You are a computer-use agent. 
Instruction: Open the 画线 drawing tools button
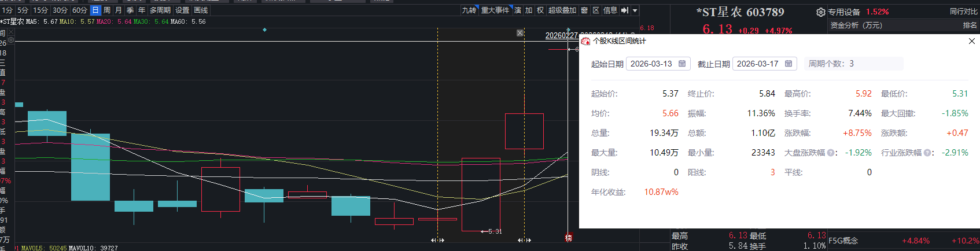pos(201,10)
